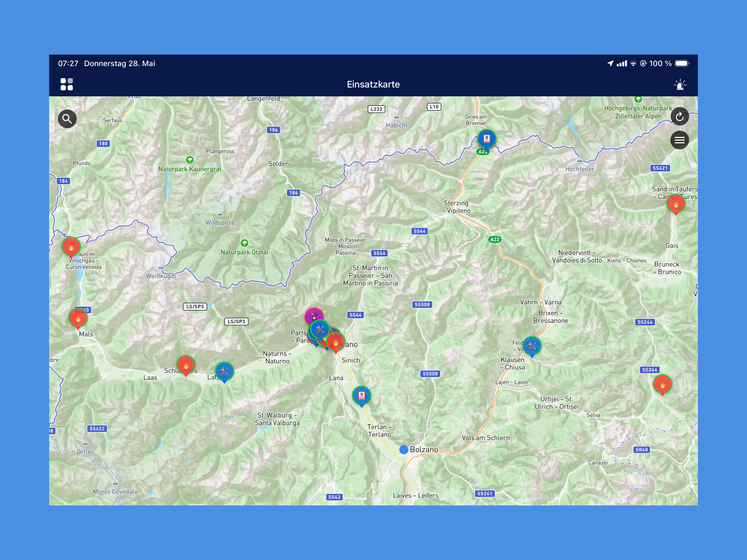This screenshot has width=747, height=560.
Task: Select hazard marker near Gries am Brenner
Action: [486, 139]
